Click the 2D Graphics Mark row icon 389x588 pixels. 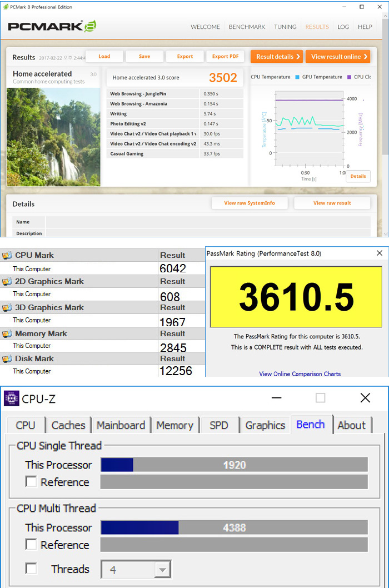pos(7,282)
